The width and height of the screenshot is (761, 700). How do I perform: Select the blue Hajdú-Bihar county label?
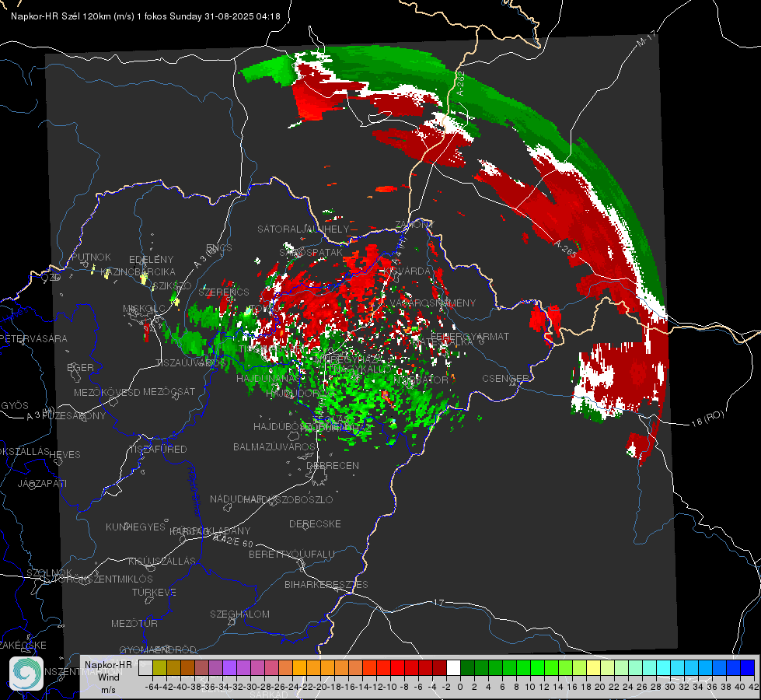[194, 491]
